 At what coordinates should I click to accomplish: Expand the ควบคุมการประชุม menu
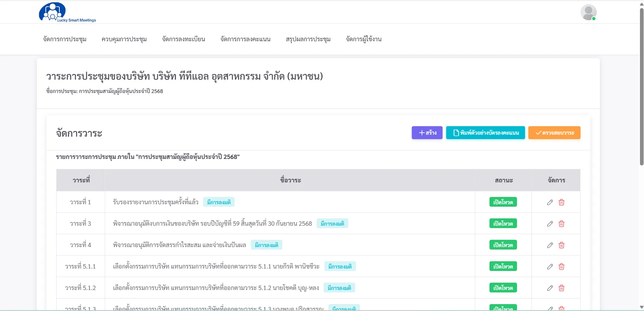124,39
